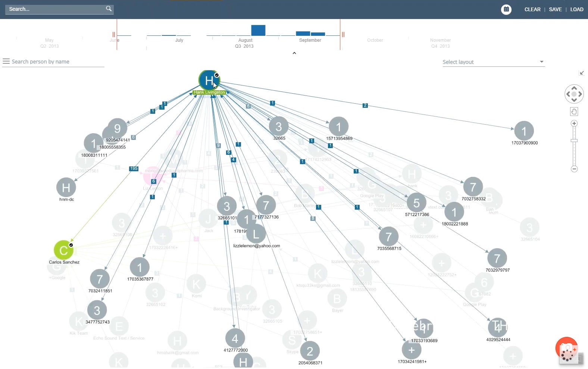Select the 7032979797 node

[x=497, y=258]
